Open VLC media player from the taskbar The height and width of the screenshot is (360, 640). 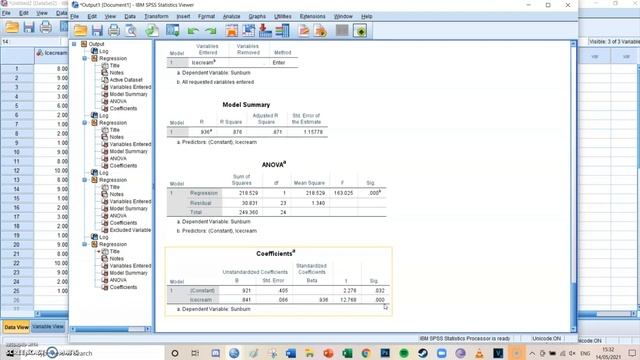pos(479,353)
